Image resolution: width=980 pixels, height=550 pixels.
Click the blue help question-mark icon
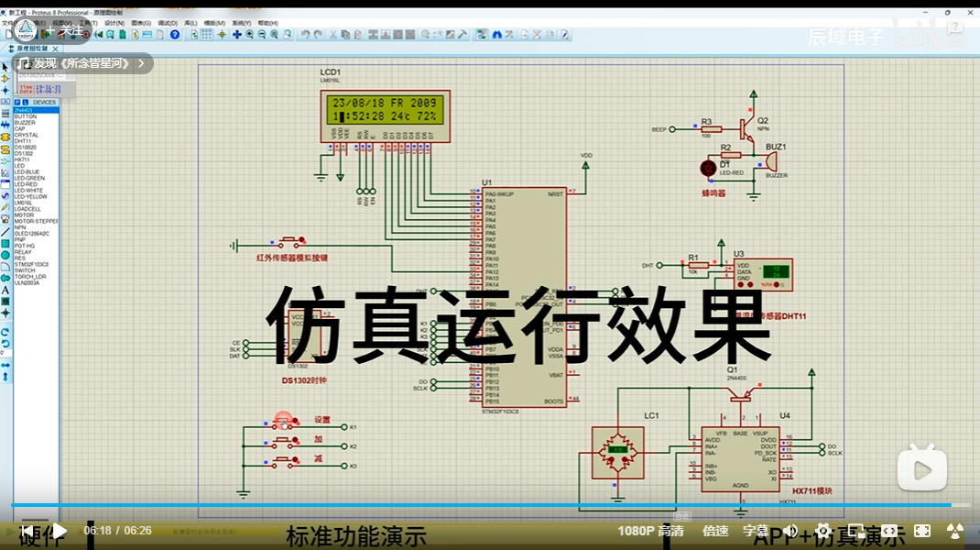click(175, 35)
